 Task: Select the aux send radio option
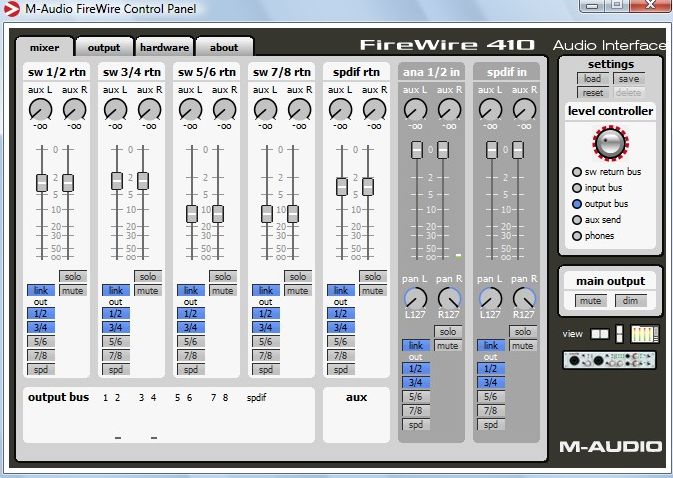[x=577, y=220]
